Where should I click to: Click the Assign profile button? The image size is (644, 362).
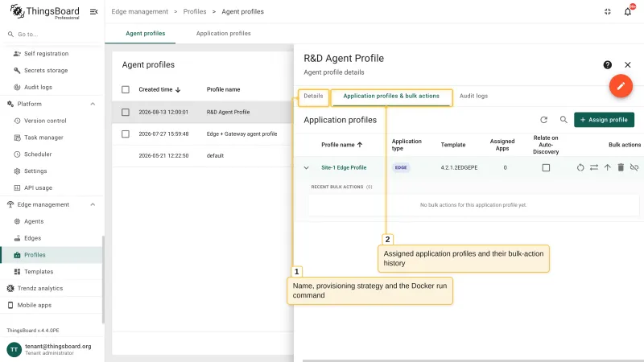[x=604, y=120]
